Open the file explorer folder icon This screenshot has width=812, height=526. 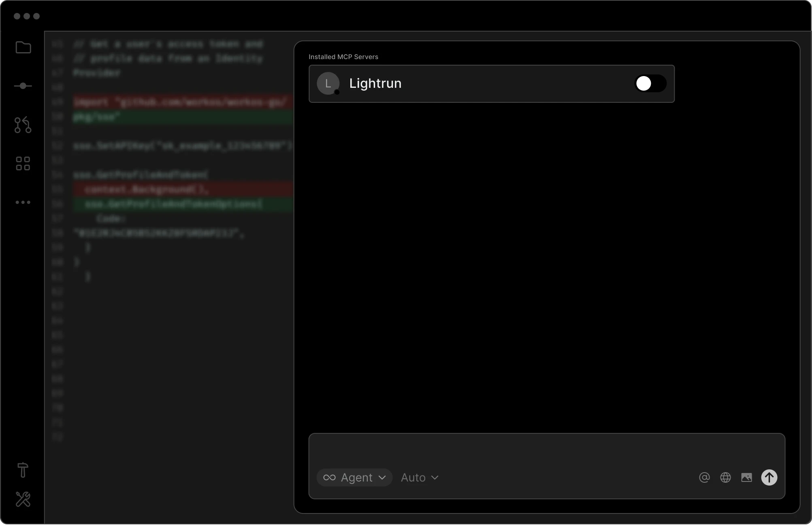coord(23,47)
